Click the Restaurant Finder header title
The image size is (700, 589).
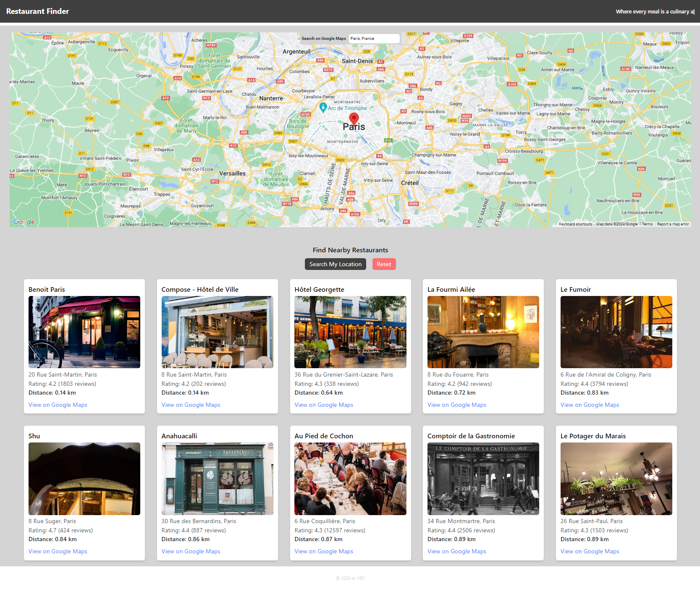[x=37, y=11]
